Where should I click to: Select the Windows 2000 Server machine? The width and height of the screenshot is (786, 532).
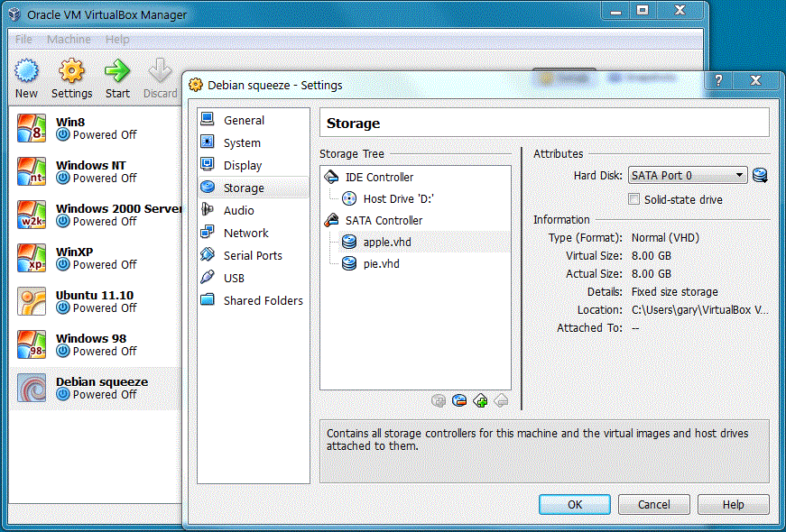pos(96,215)
